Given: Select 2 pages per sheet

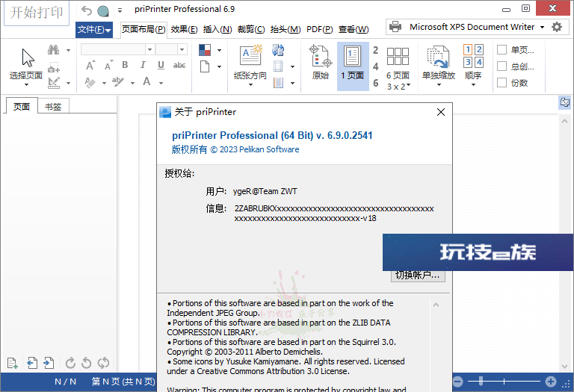Looking at the screenshot, I should point(376,50).
